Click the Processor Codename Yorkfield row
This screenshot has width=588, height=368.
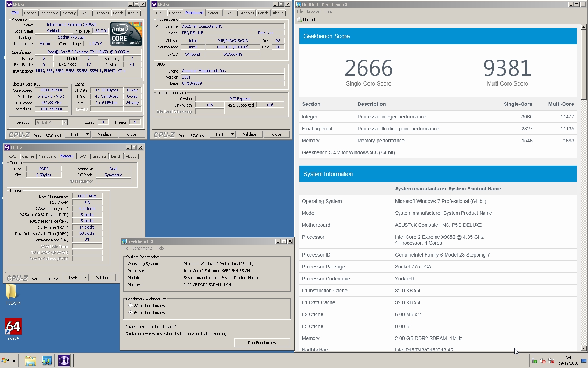coord(438,279)
